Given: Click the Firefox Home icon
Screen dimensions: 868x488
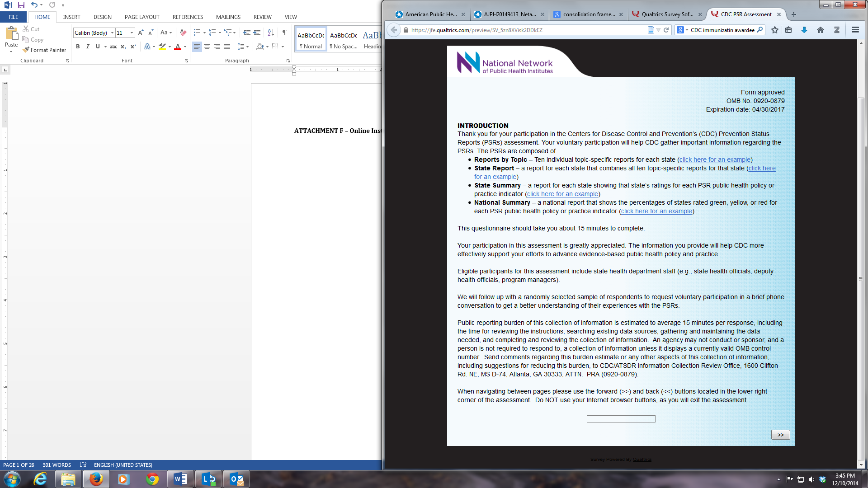Looking at the screenshot, I should [821, 30].
